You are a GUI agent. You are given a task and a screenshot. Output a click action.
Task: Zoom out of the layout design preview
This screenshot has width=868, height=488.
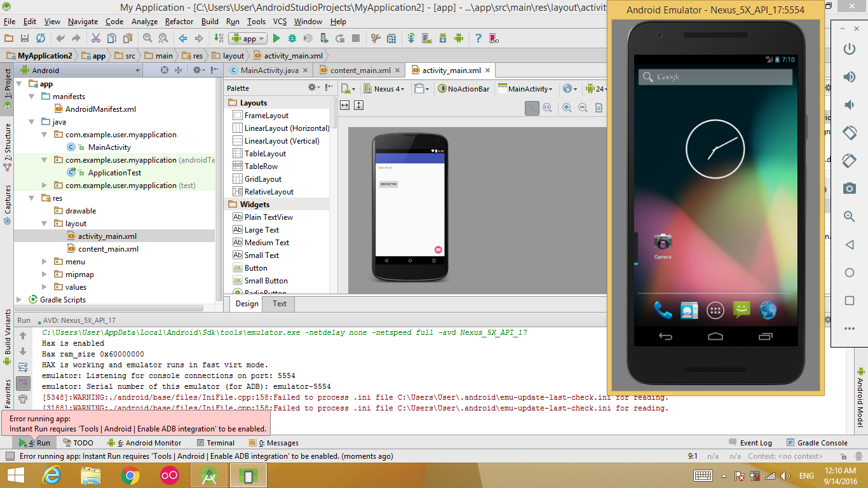coord(583,109)
